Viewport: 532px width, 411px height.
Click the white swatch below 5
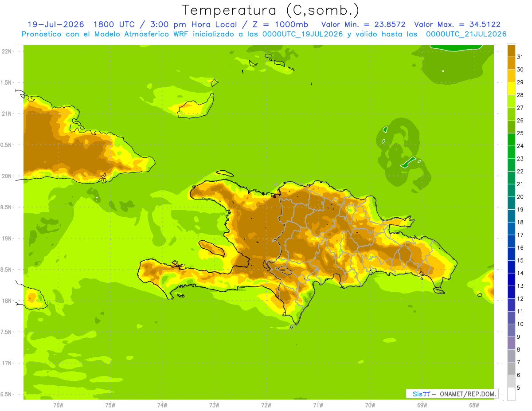pos(511,394)
